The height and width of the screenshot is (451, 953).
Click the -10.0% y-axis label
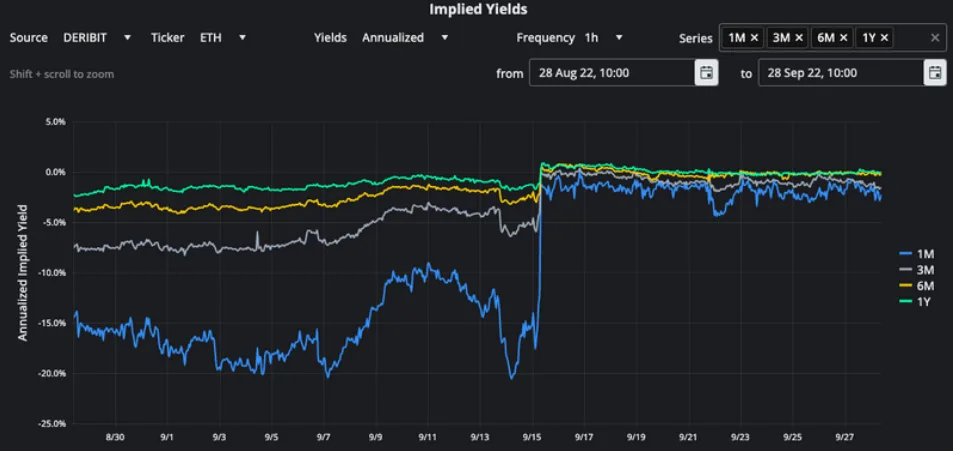[x=52, y=272]
